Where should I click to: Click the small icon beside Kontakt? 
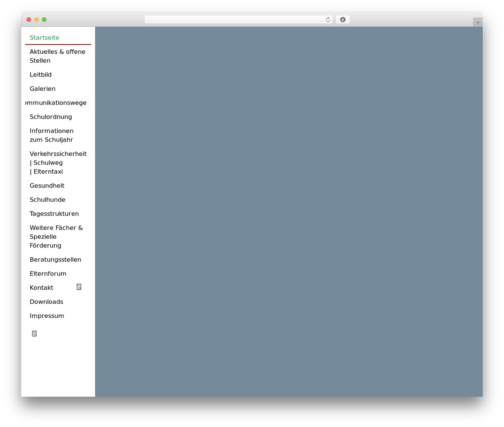pyautogui.click(x=79, y=287)
